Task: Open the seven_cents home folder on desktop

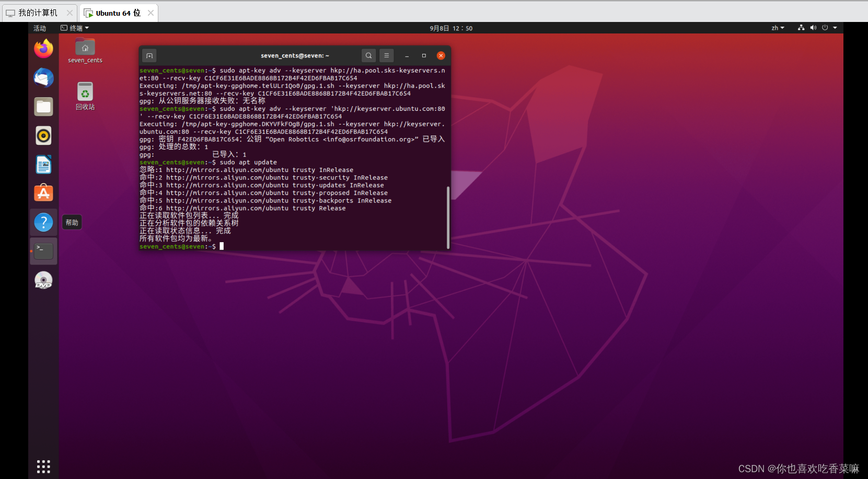Action: pos(84,47)
